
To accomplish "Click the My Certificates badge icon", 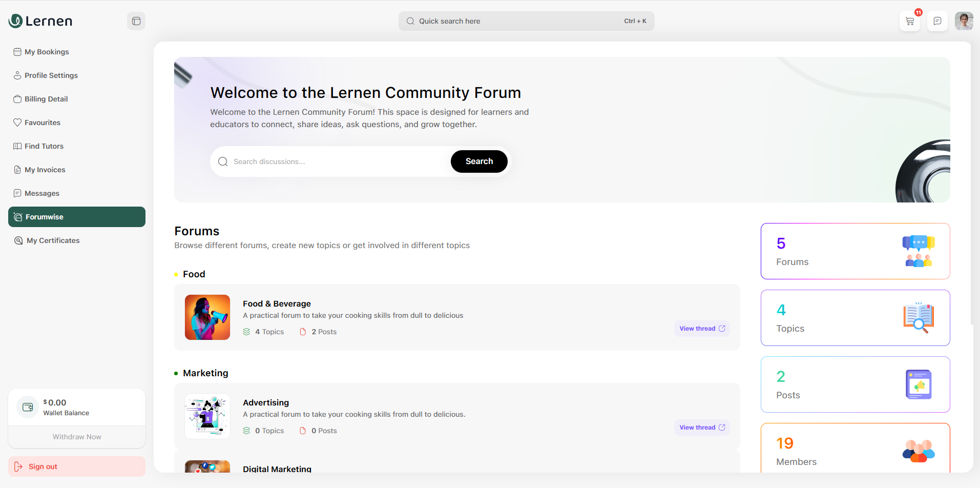I will coord(18,240).
